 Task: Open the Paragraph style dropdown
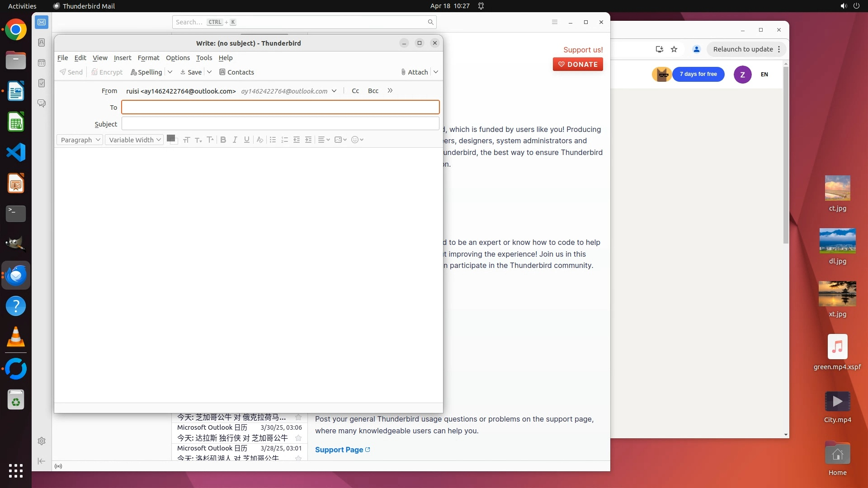(80, 140)
